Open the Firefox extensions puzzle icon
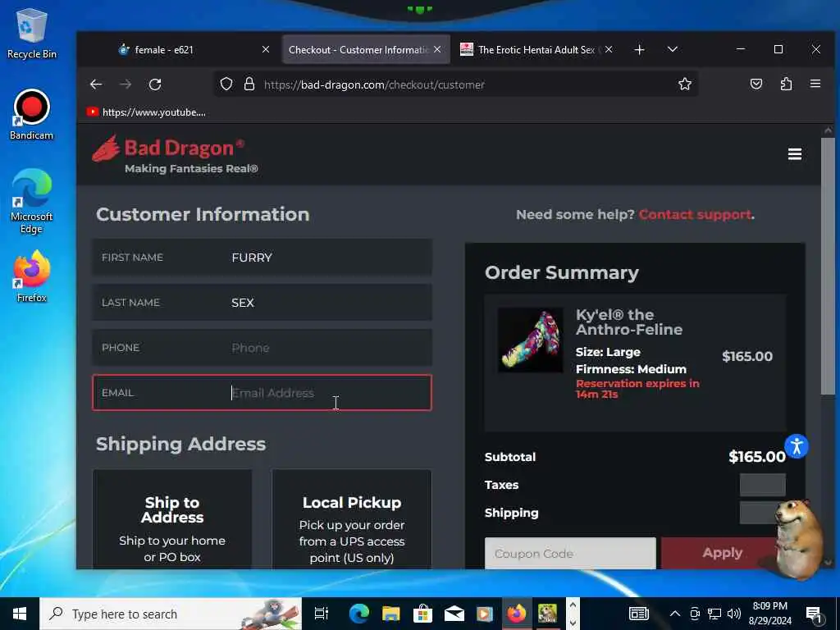Image resolution: width=840 pixels, height=630 pixels. pyautogui.click(x=786, y=84)
